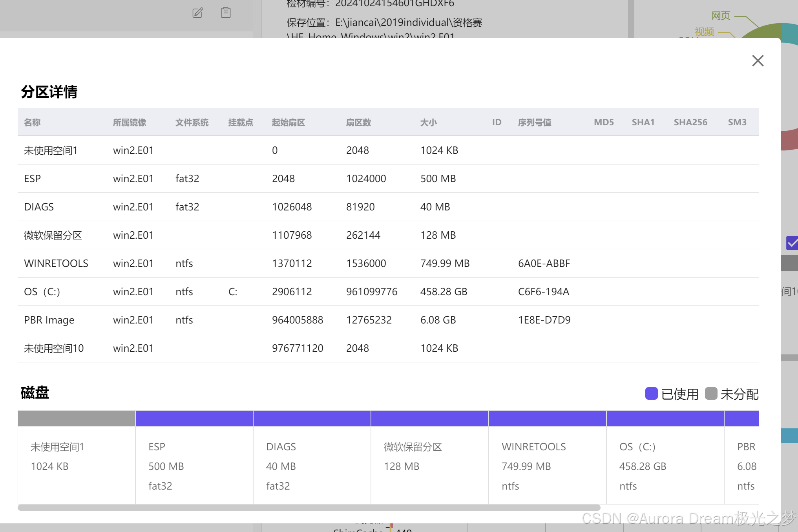Screen dimensions: 798x532
Task: Click the edit pencil icon
Action: (197, 13)
